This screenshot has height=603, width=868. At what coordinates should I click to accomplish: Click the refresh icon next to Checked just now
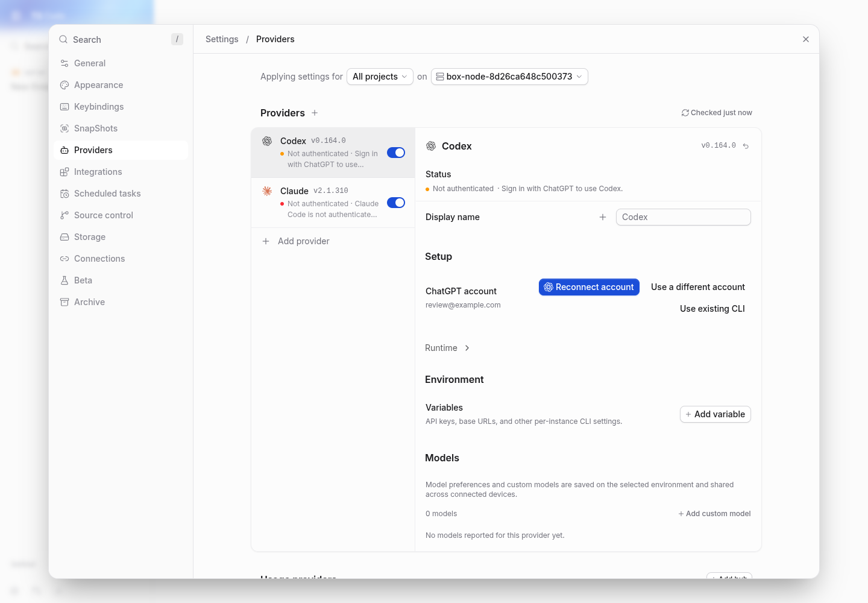point(685,113)
